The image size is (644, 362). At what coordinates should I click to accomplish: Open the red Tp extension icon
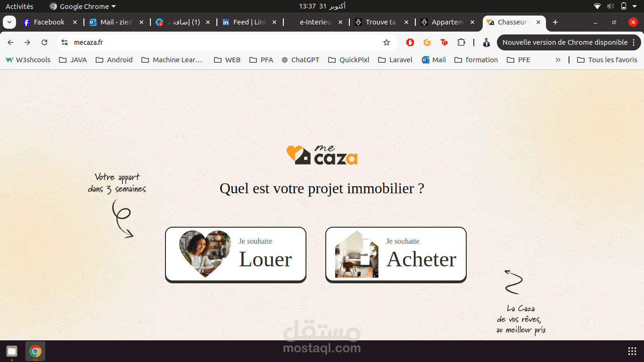point(444,42)
